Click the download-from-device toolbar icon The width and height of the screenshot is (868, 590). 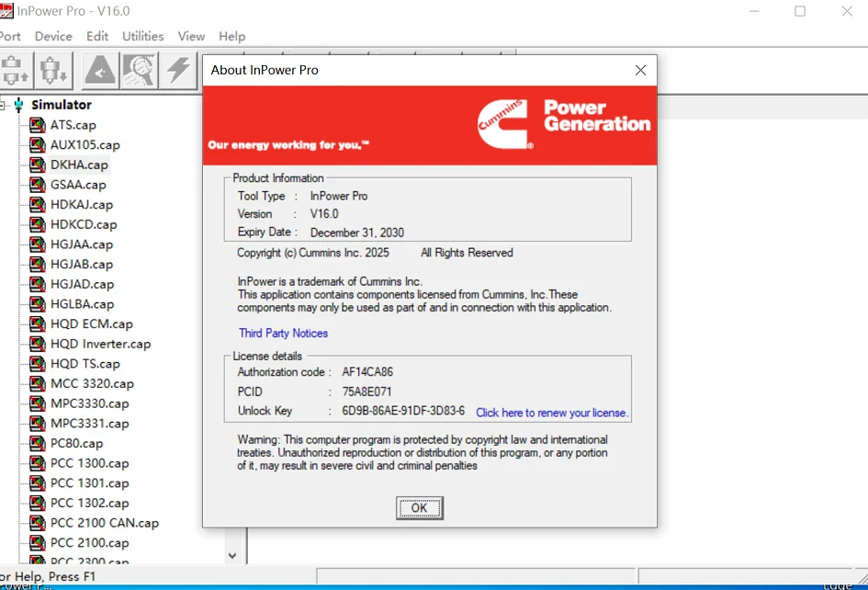point(53,71)
